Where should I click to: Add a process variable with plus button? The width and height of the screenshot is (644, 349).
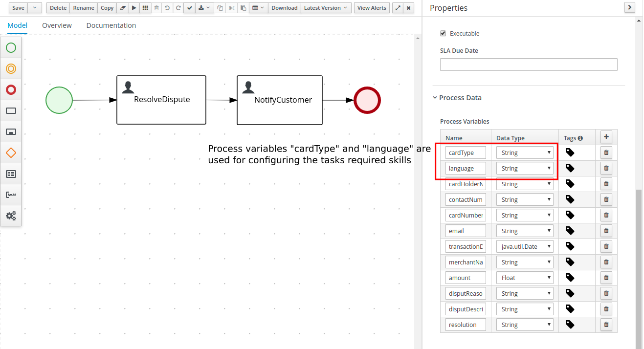click(x=606, y=137)
